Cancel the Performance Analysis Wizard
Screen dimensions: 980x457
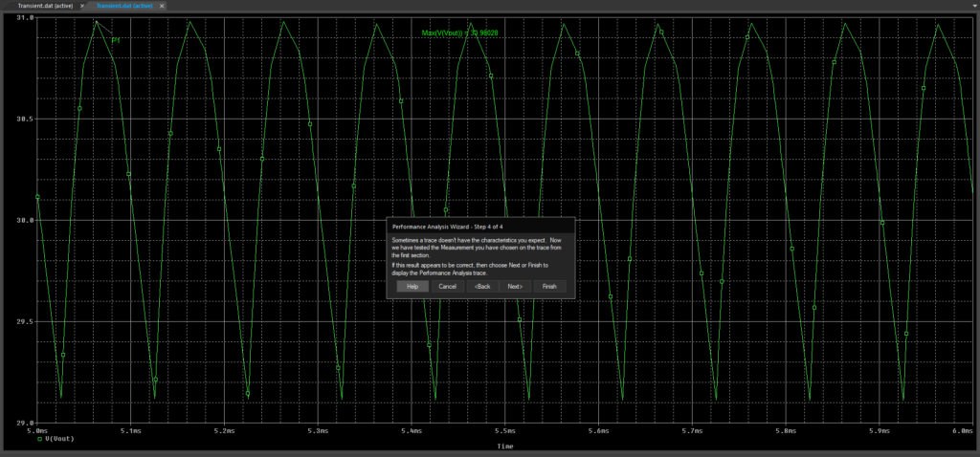(x=448, y=287)
